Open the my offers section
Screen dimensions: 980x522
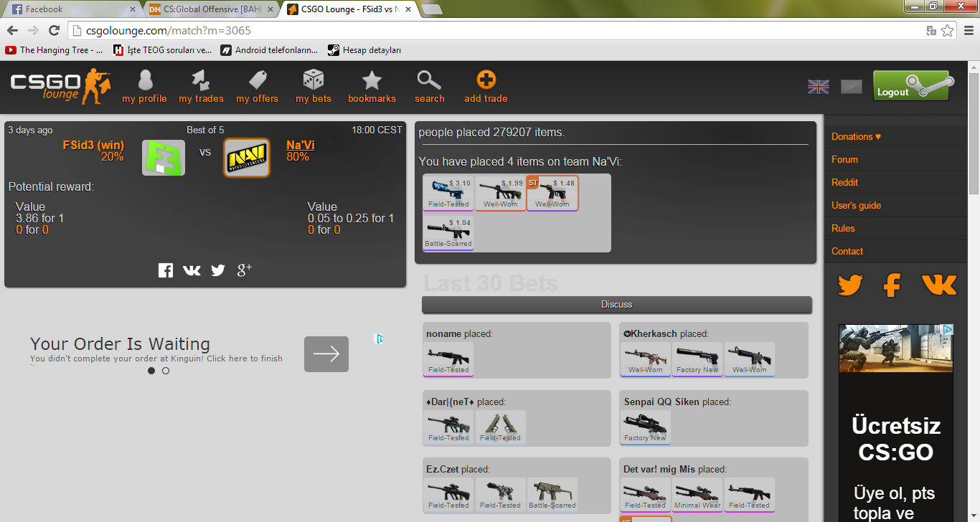[x=257, y=87]
